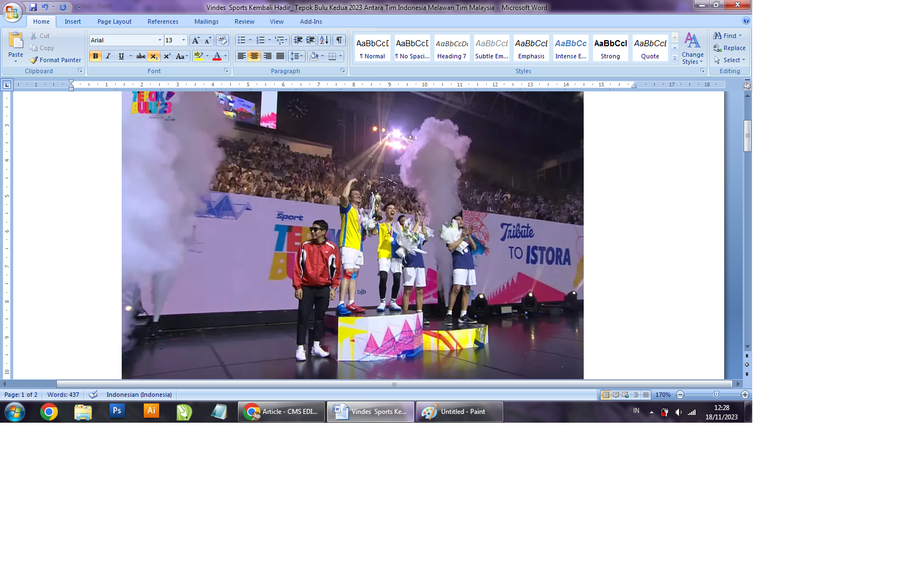This screenshot has width=924, height=568.
Task: Click the podium photo in document
Action: [352, 235]
